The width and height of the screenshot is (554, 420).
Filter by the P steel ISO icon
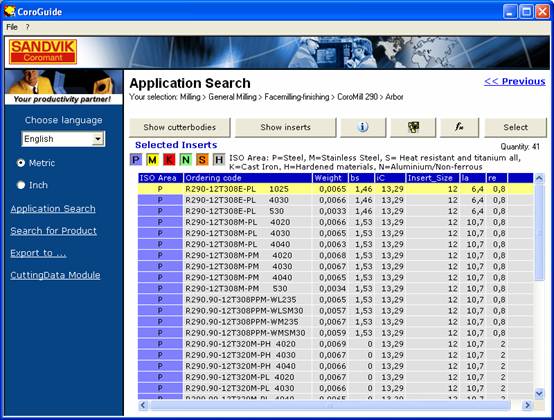click(136, 160)
